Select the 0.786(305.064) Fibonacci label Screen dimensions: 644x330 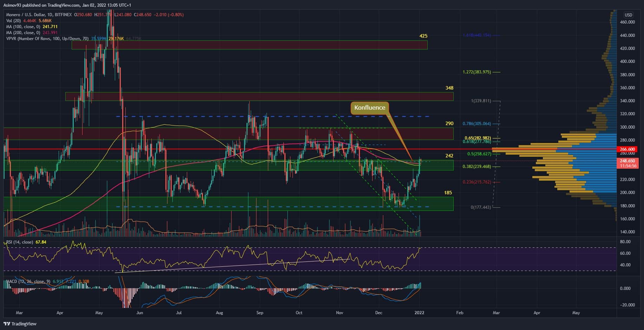(477, 124)
